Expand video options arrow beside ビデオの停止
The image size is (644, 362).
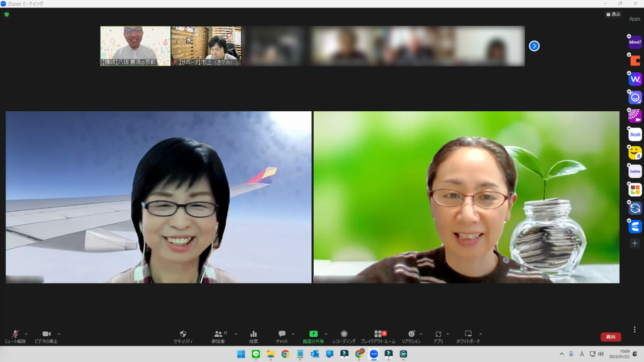click(x=59, y=334)
